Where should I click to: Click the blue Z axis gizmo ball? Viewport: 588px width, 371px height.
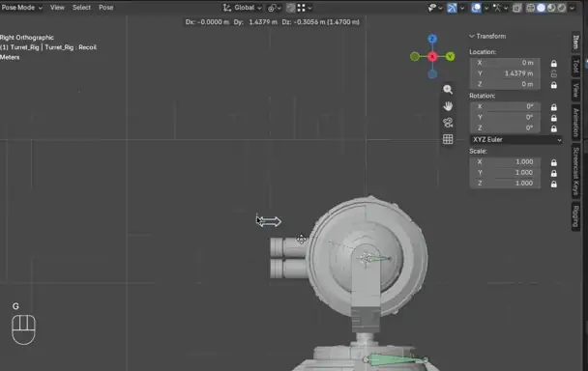point(432,39)
